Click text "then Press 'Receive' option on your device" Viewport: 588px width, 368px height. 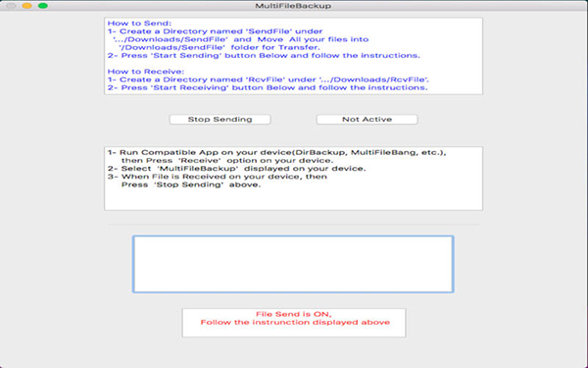point(227,160)
